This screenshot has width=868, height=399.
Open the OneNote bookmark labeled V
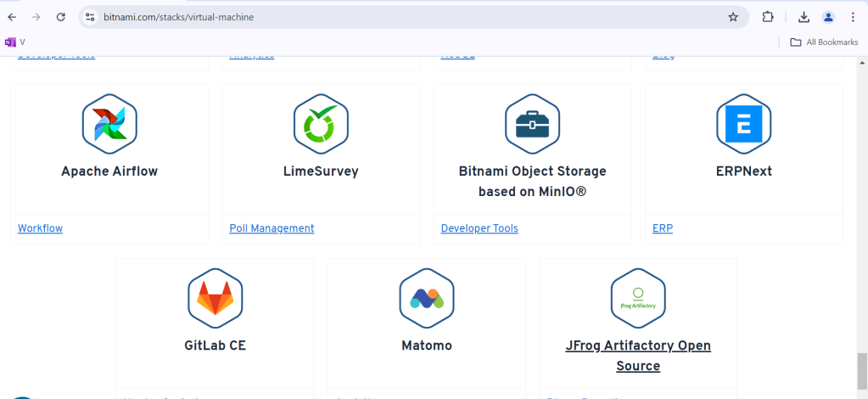pyautogui.click(x=15, y=42)
